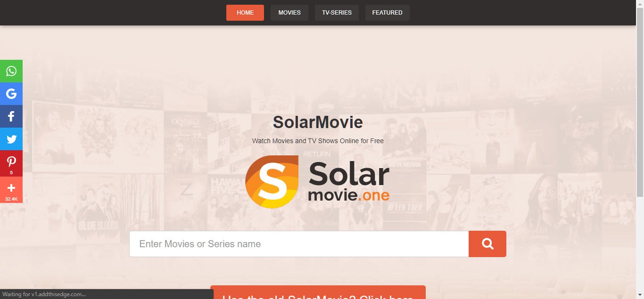This screenshot has height=299, width=644.
Task: Tweet this page using Twitter icon
Action: tap(11, 139)
